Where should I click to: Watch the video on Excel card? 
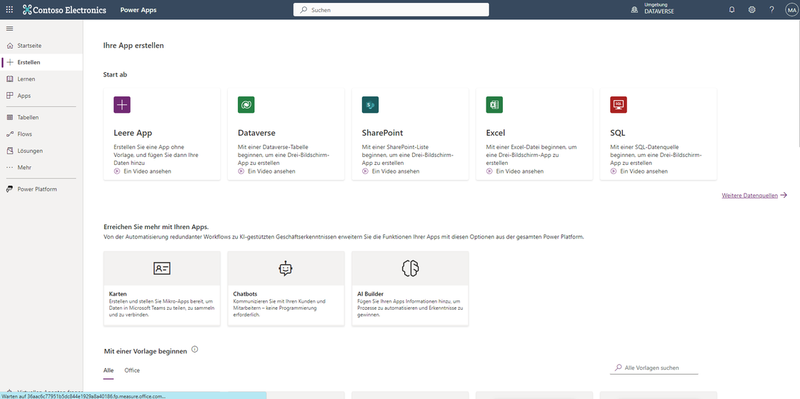tap(515, 171)
